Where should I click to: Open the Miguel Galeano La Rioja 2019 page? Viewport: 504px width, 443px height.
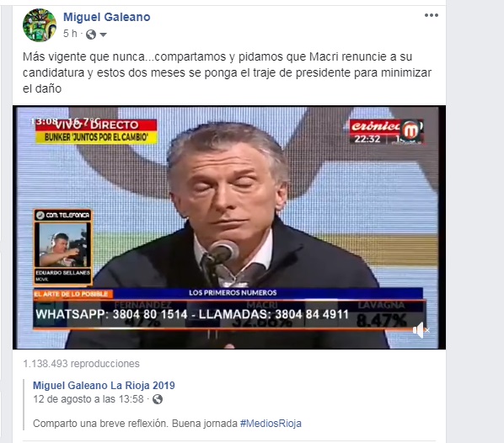[x=104, y=385]
